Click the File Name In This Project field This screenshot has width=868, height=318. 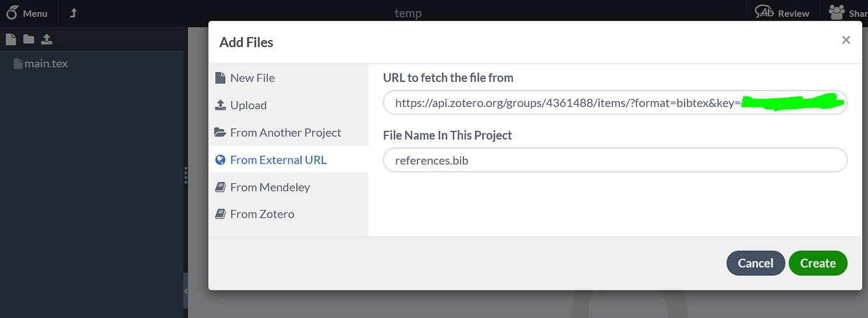(614, 160)
